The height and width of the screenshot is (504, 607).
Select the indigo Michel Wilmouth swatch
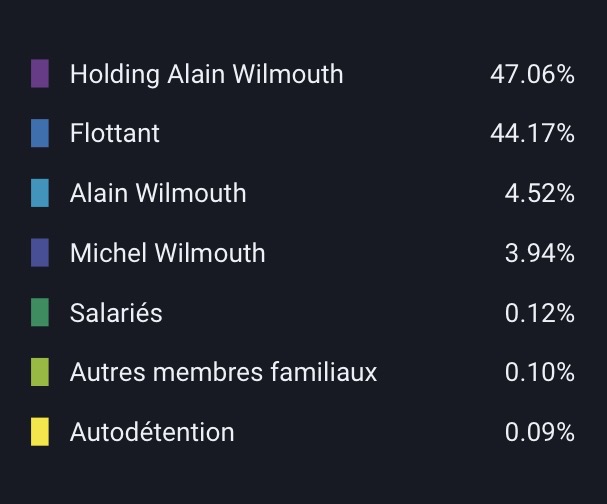40,253
